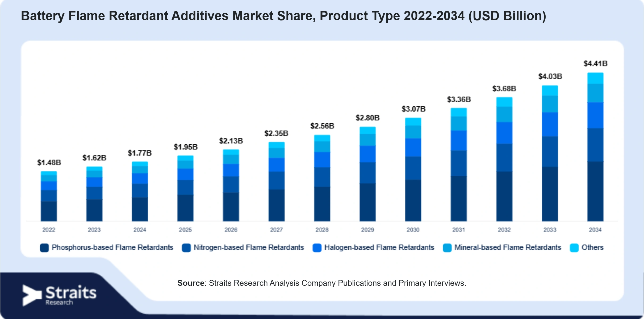Click the 2028 axis label
This screenshot has width=644, height=319.
click(x=322, y=230)
